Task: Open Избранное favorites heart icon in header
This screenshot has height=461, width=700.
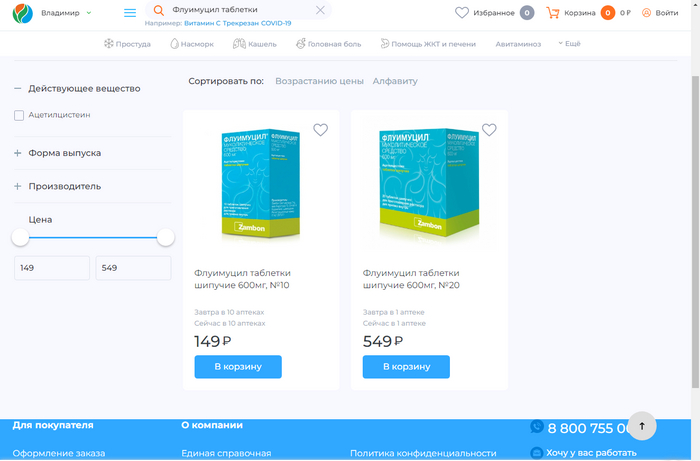Action: tap(462, 13)
